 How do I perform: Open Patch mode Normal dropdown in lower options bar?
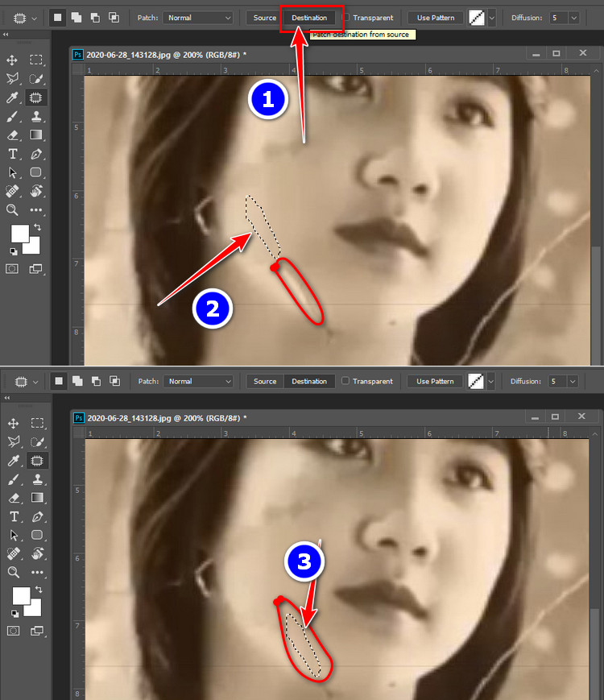tap(198, 381)
